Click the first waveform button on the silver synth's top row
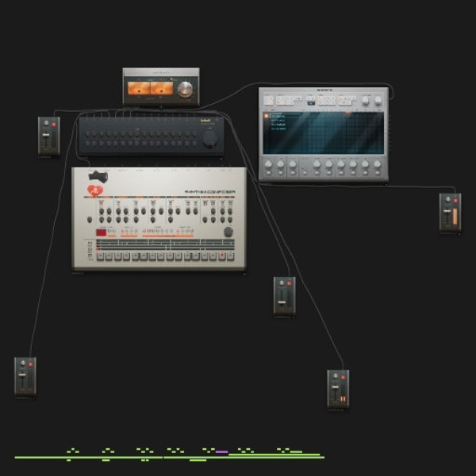476x476 pixels. (x=269, y=101)
